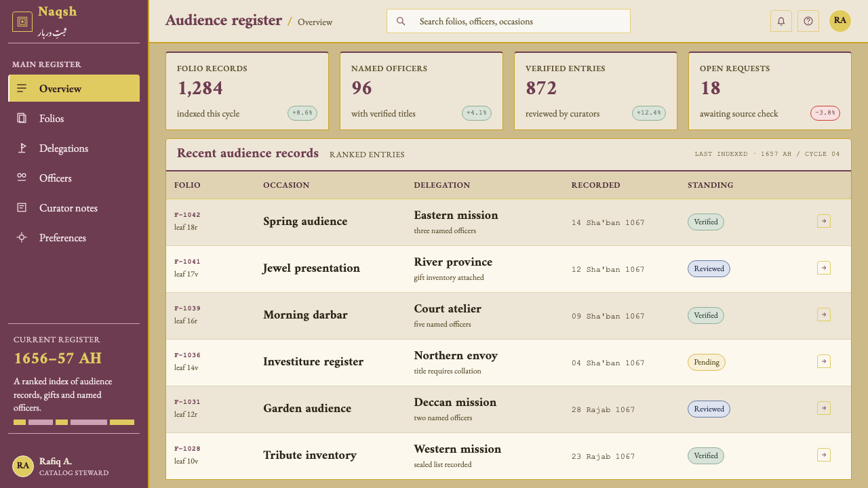
Task: Go to the Folios section
Action: coord(74,119)
